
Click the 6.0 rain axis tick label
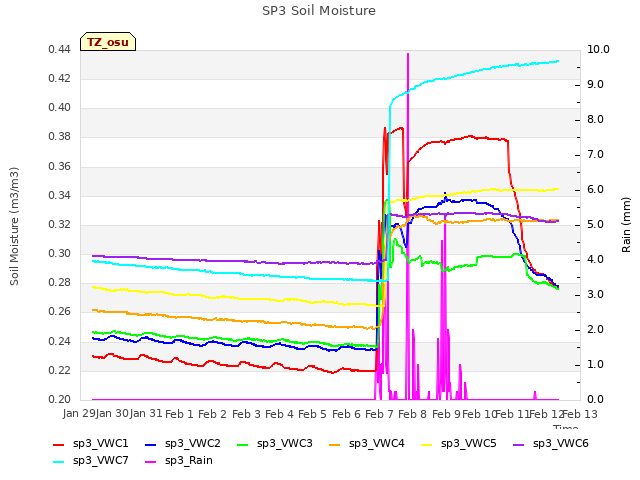(x=596, y=190)
